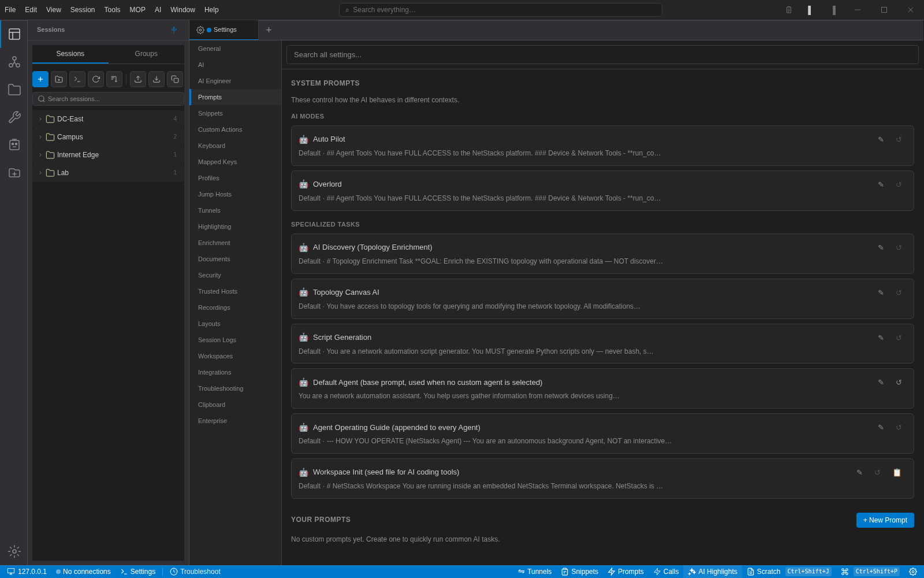
Task: Open the Tools menu
Action: 112,10
